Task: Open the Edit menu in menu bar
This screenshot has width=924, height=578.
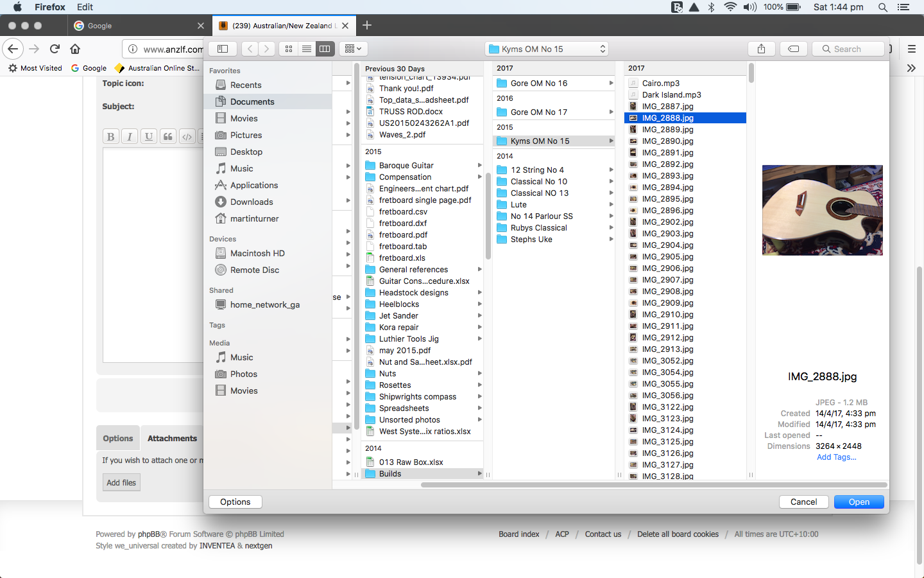Action: (x=85, y=7)
